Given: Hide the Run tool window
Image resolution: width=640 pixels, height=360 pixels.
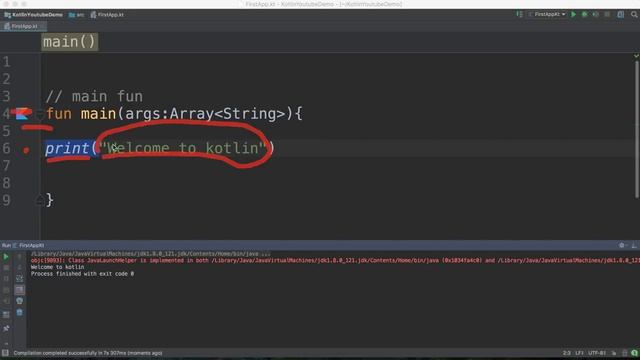Looking at the screenshot, I should pyautogui.click(x=633, y=245).
